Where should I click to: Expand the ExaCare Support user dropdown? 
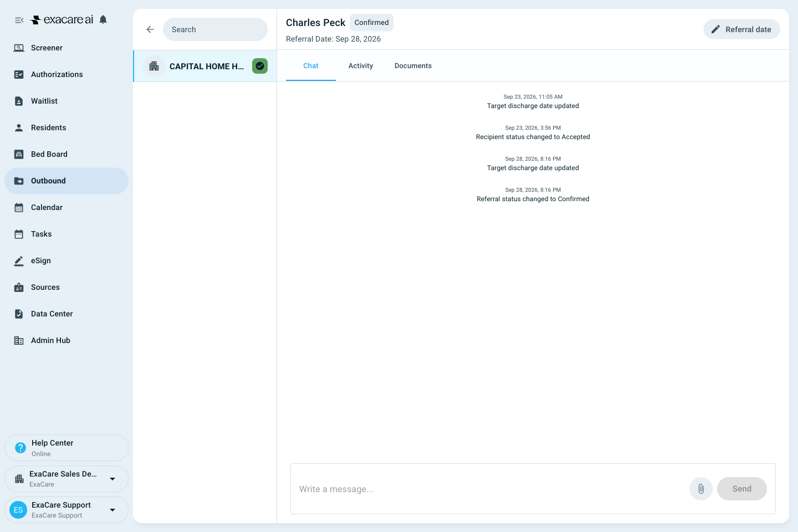[x=112, y=510]
